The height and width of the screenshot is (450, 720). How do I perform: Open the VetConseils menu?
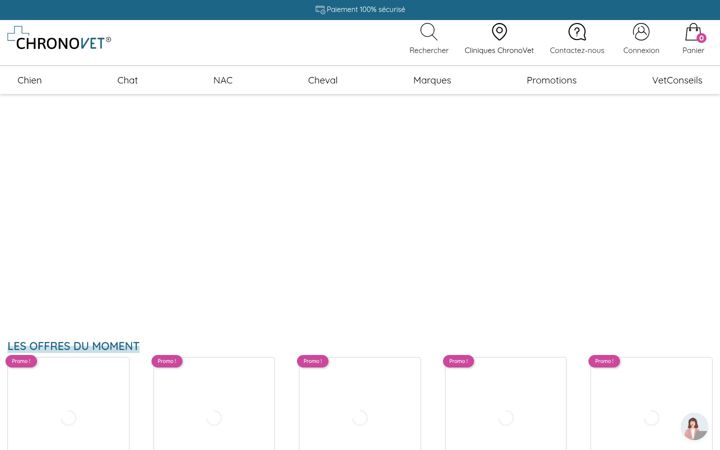[x=677, y=80]
